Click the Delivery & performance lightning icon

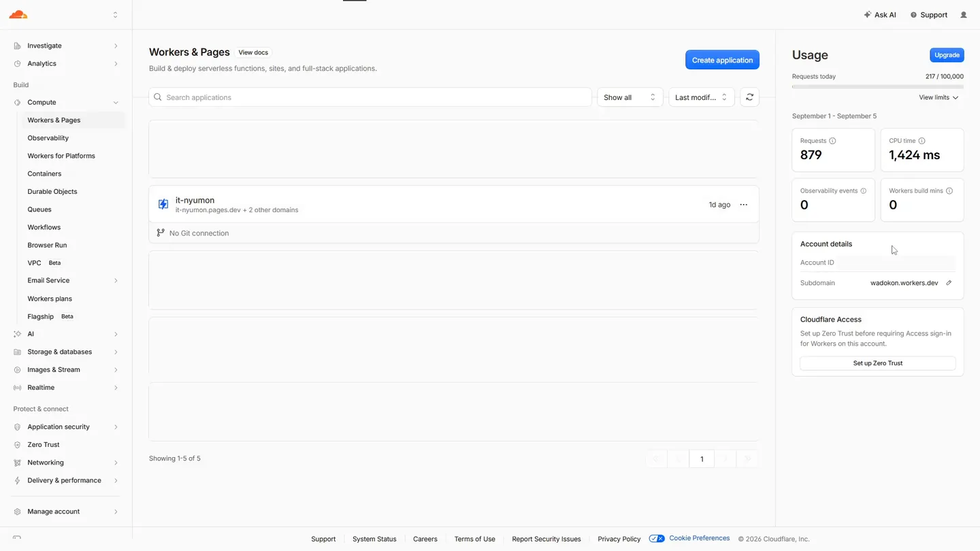[x=17, y=480]
